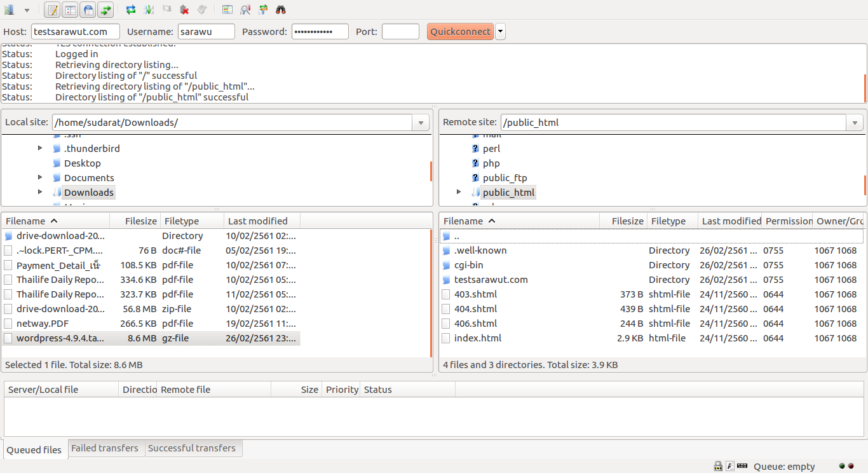Click the synchronized browsing icon
The height and width of the screenshot is (473, 868).
(x=263, y=10)
